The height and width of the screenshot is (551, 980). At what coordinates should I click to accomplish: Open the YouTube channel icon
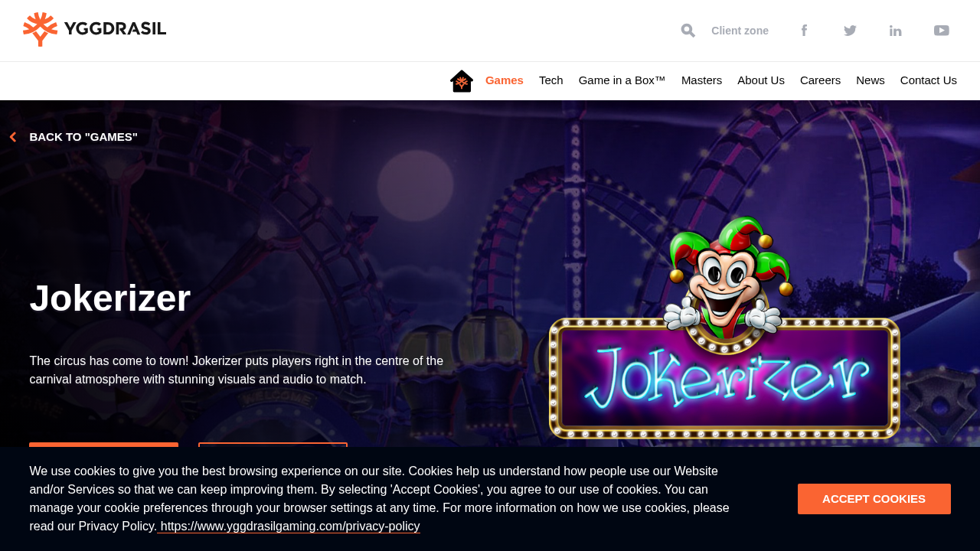point(941,29)
